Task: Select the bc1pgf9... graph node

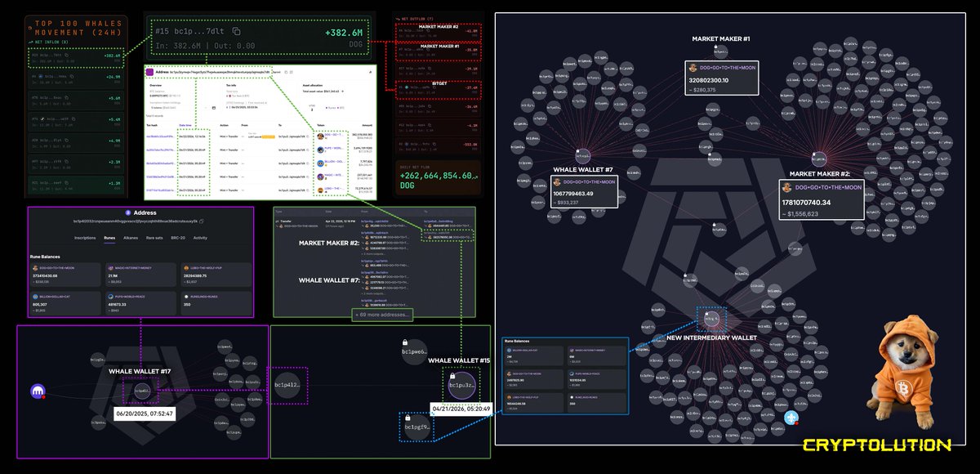Action: pyautogui.click(x=416, y=427)
